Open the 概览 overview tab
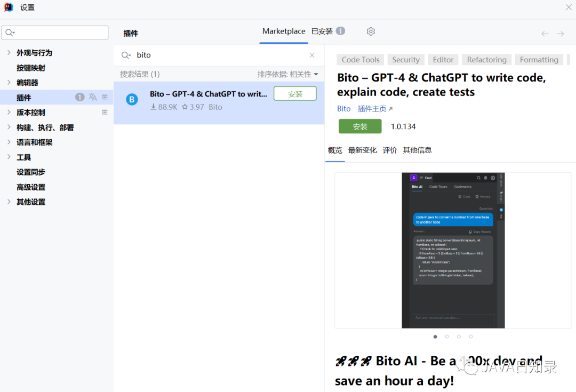The image size is (576, 392). click(334, 150)
